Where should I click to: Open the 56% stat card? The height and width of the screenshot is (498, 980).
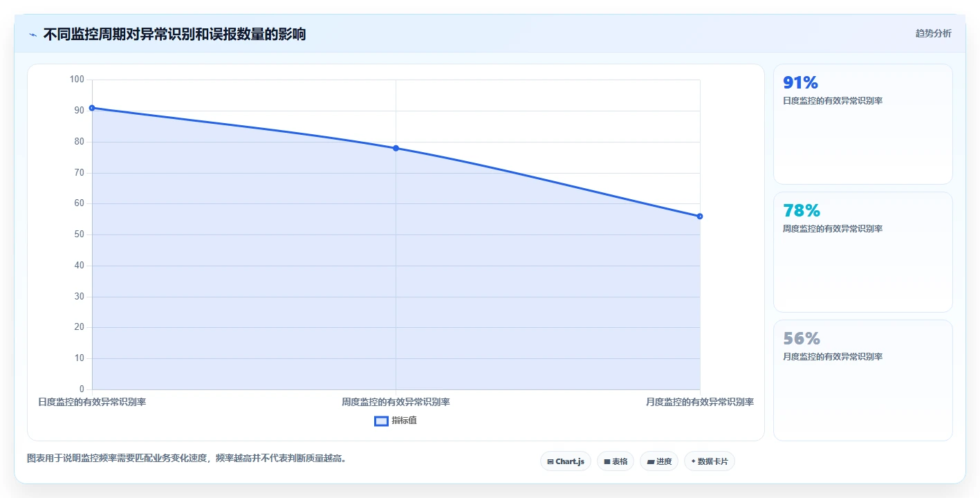point(862,380)
